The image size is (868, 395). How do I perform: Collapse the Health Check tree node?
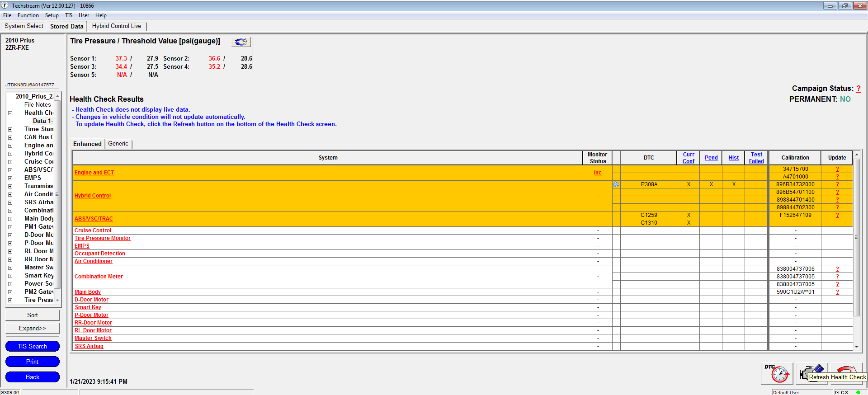10,113
